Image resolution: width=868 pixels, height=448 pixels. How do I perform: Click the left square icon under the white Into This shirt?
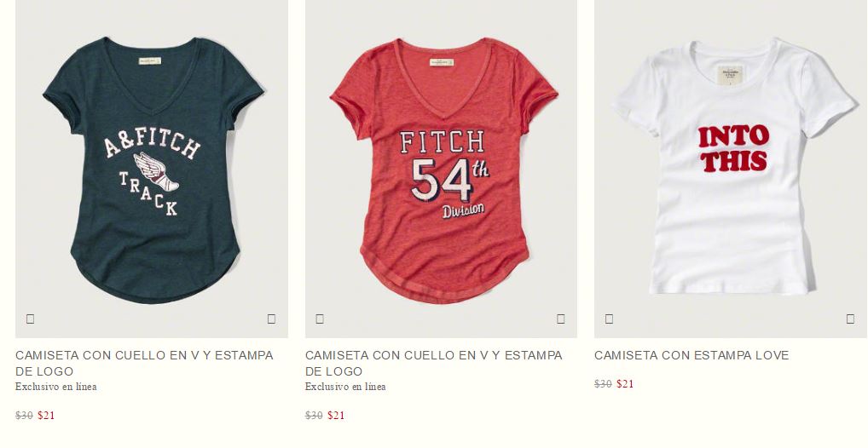coord(609,319)
